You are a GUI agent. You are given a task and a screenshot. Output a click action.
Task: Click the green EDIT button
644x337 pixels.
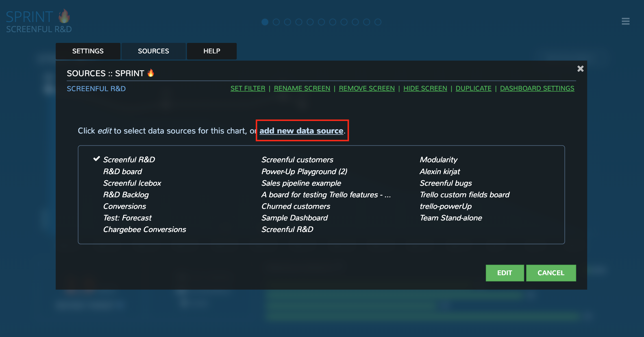click(x=505, y=273)
